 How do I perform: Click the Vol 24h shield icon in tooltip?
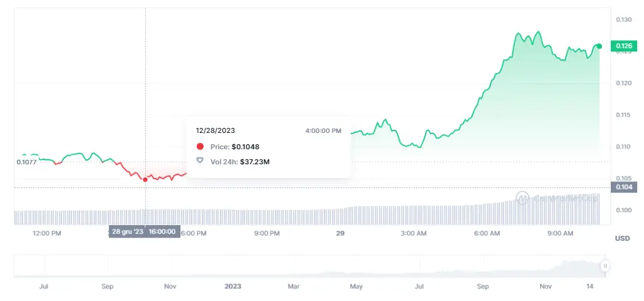point(200,161)
